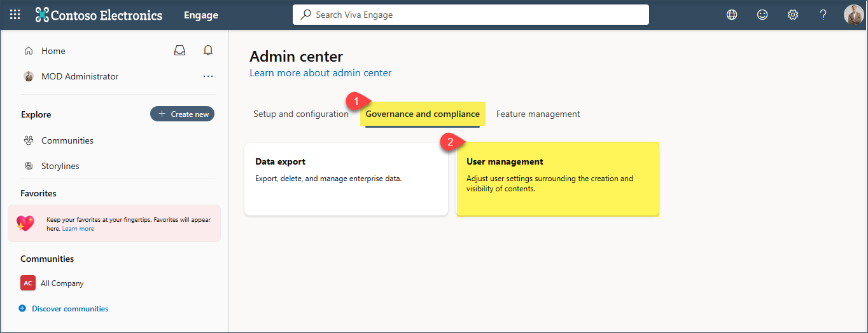Open the smiley feedback icon
The width and height of the screenshot is (868, 333).
pyautogui.click(x=762, y=15)
